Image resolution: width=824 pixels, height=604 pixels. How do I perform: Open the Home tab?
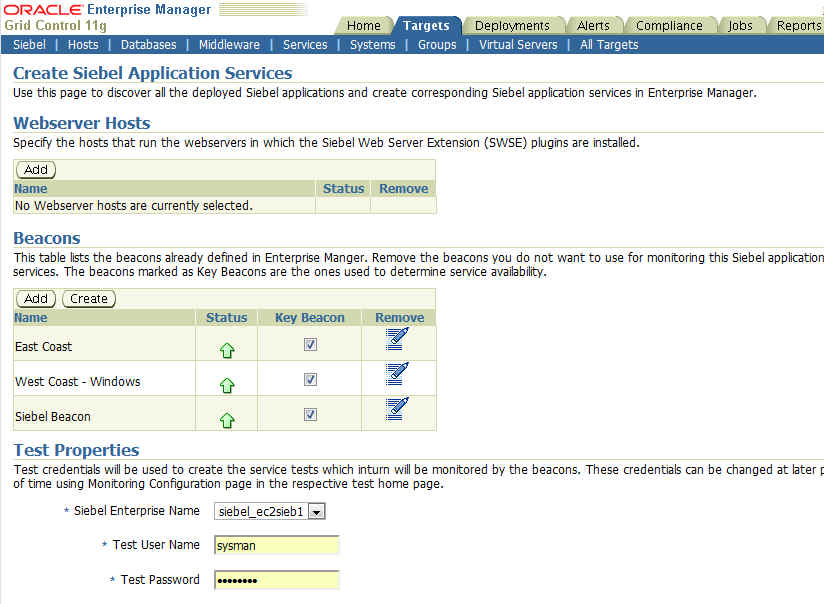click(x=364, y=26)
